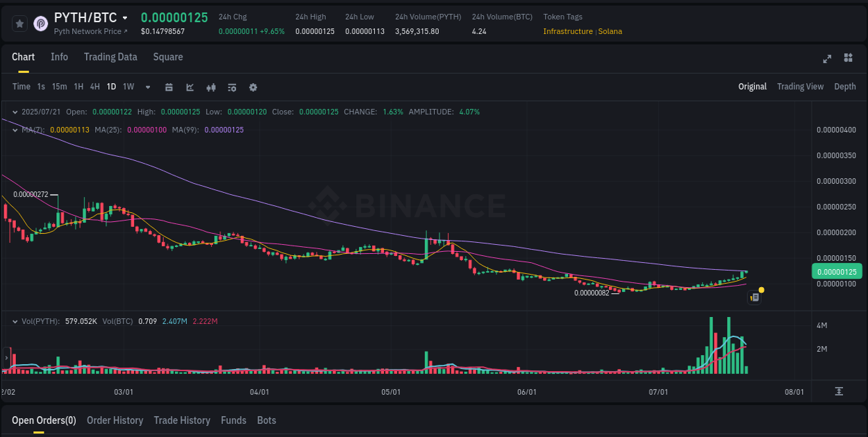The image size is (868, 437).
Task: Select the line chart style icon
Action: click(190, 87)
